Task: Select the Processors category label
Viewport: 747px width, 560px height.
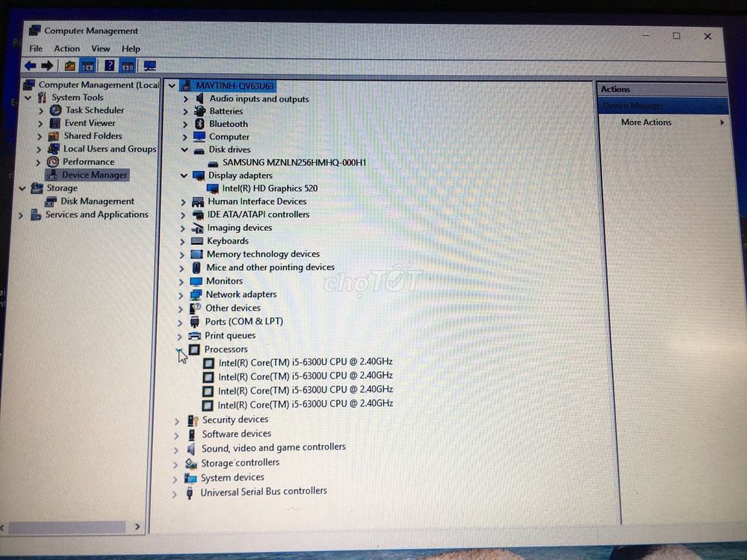Action: [x=226, y=349]
